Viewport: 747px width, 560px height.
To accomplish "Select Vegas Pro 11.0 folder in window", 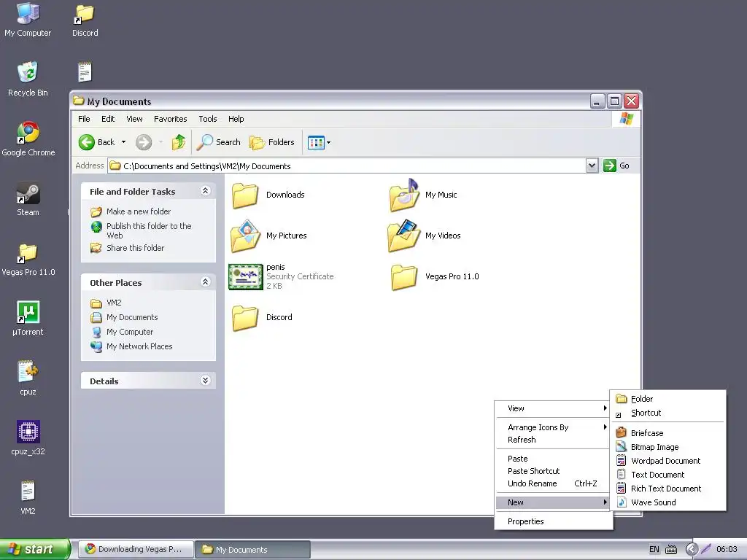I will [435, 276].
